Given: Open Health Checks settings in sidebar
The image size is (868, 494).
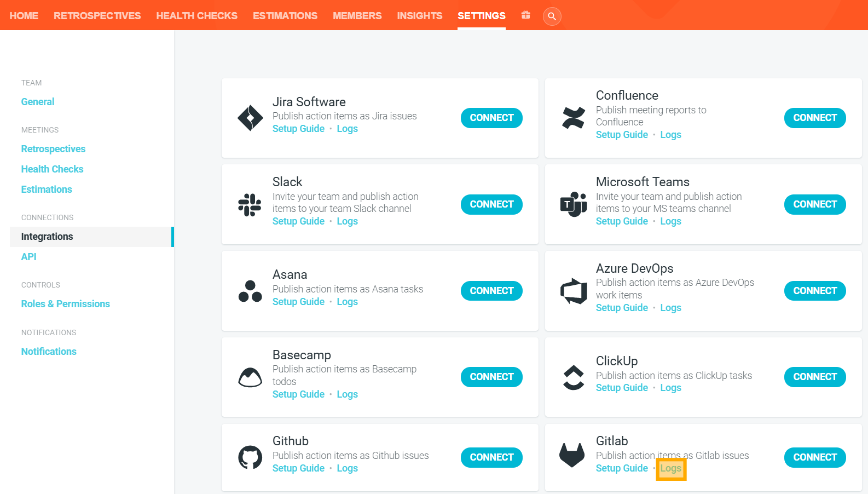Looking at the screenshot, I should pyautogui.click(x=52, y=169).
